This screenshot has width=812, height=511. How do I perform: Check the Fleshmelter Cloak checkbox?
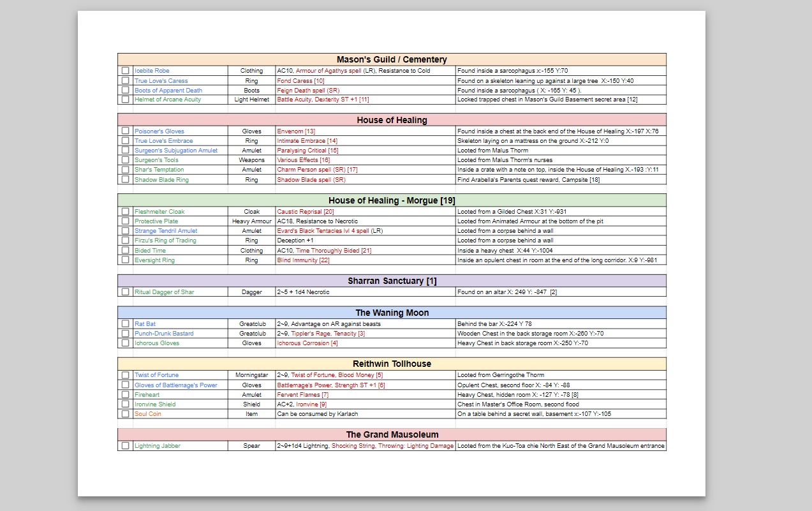[x=125, y=212]
